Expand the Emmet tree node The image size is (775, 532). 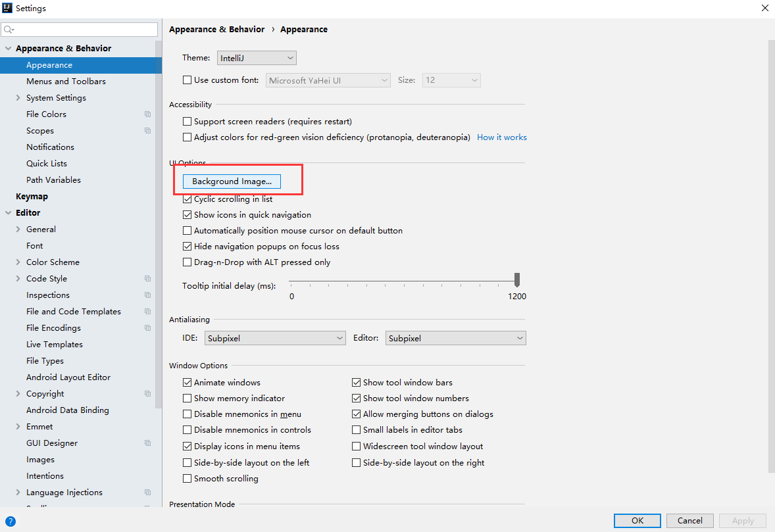[x=18, y=426]
